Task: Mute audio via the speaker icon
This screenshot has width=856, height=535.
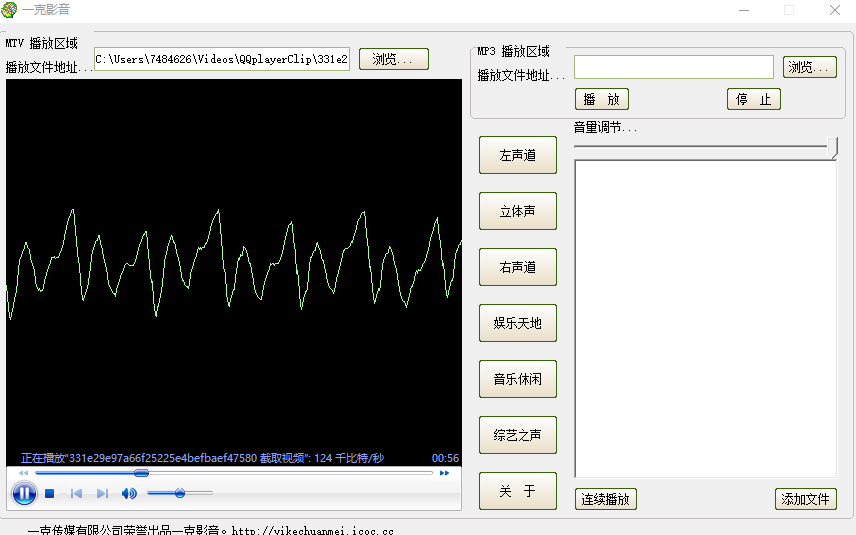Action: pyautogui.click(x=129, y=494)
